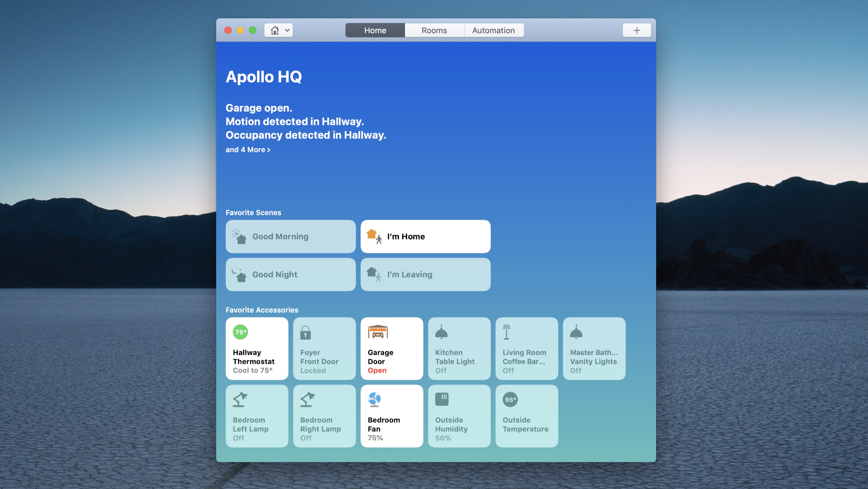Toggle the Kitchen Table Light tile
Viewport: 868px width, 489px height.
point(459,348)
